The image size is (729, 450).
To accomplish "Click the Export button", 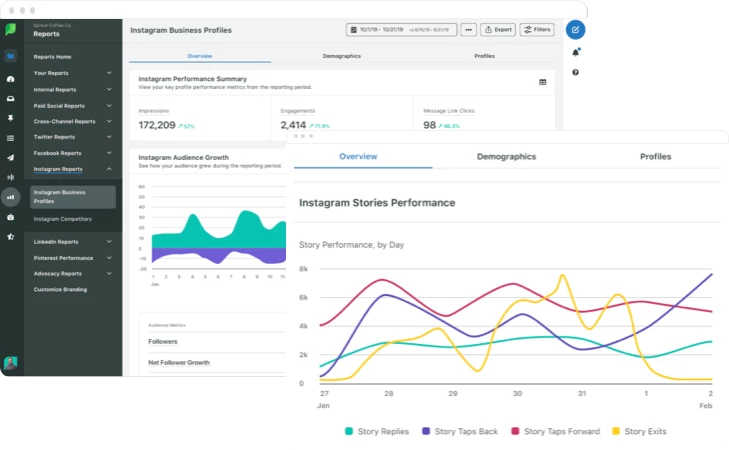I will [498, 30].
